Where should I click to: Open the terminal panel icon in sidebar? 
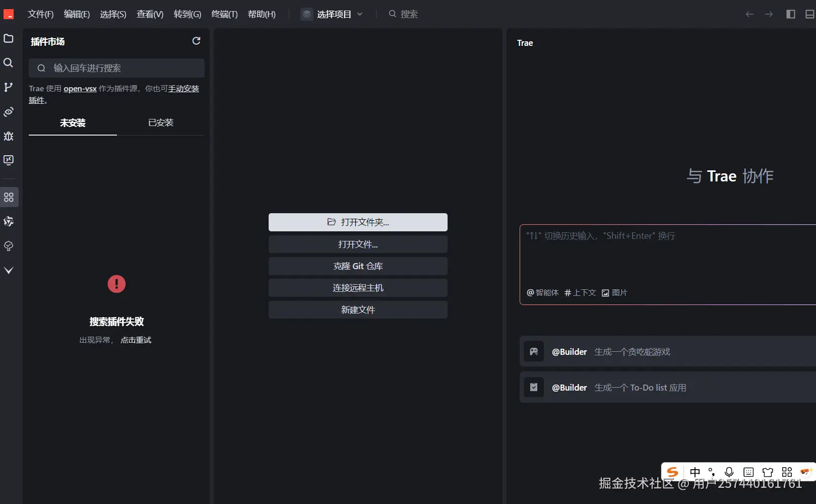tap(8, 160)
